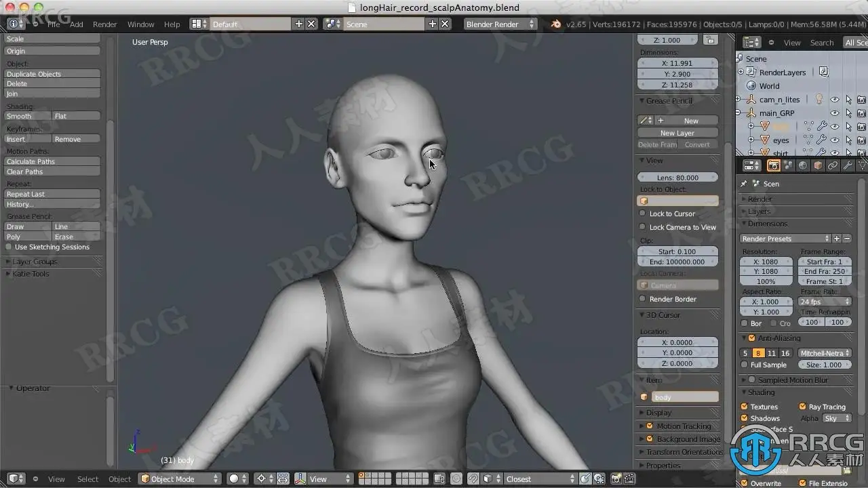The width and height of the screenshot is (868, 488).
Task: Toggle the 3D manipulator axis icon
Action: point(300,479)
